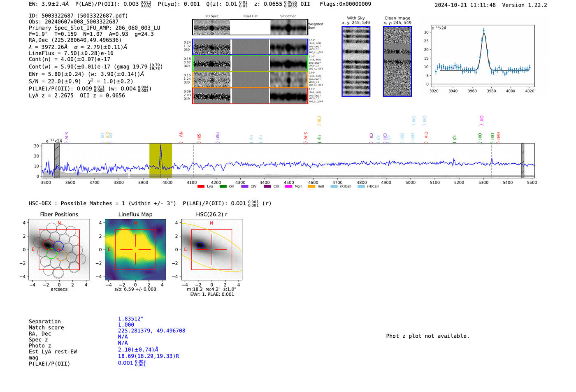Click the (K)CaII legend swatch
This screenshot has height=392, width=576.
(334, 186)
